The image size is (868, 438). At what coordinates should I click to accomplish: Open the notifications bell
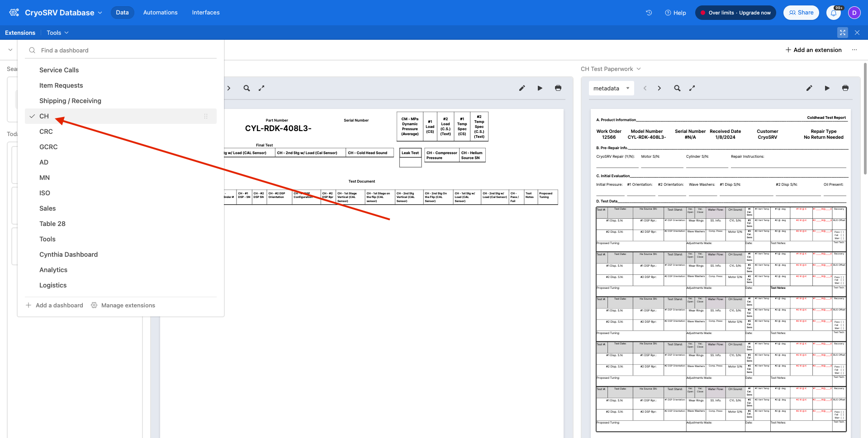(x=834, y=13)
